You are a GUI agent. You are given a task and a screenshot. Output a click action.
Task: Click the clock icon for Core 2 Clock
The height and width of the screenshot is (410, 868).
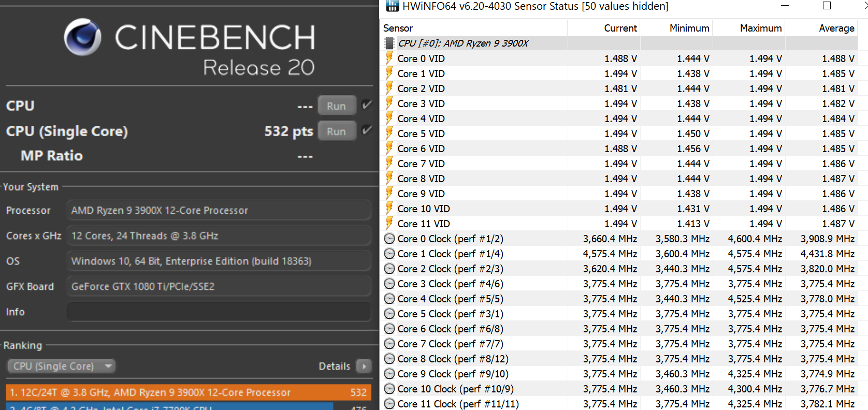coord(389,269)
